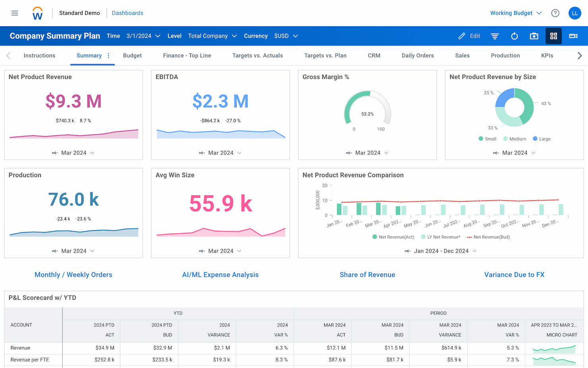Open AI/ML Expense Analysis link
The width and height of the screenshot is (588, 368).
click(220, 275)
